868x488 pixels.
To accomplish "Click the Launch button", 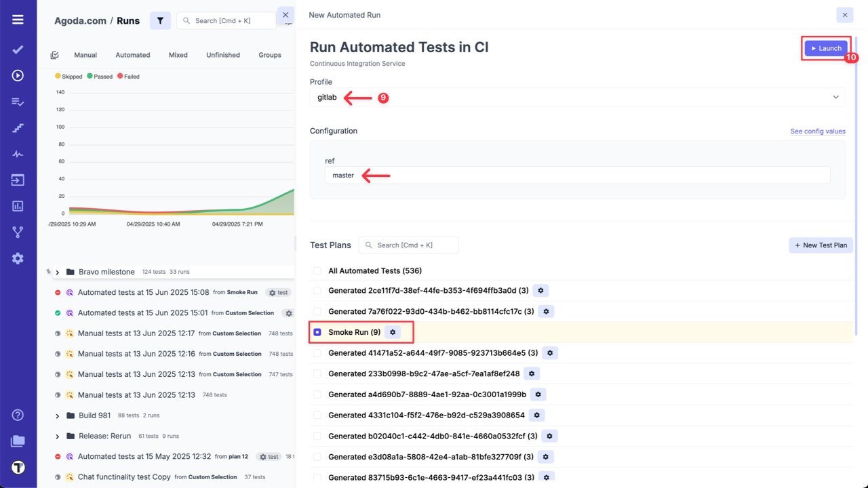I will (x=825, y=48).
